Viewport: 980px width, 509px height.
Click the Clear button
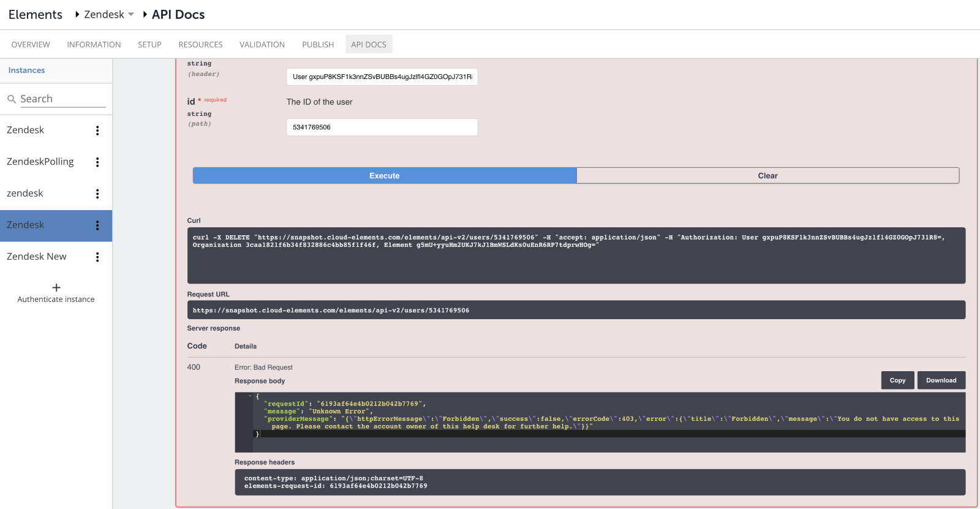[768, 176]
